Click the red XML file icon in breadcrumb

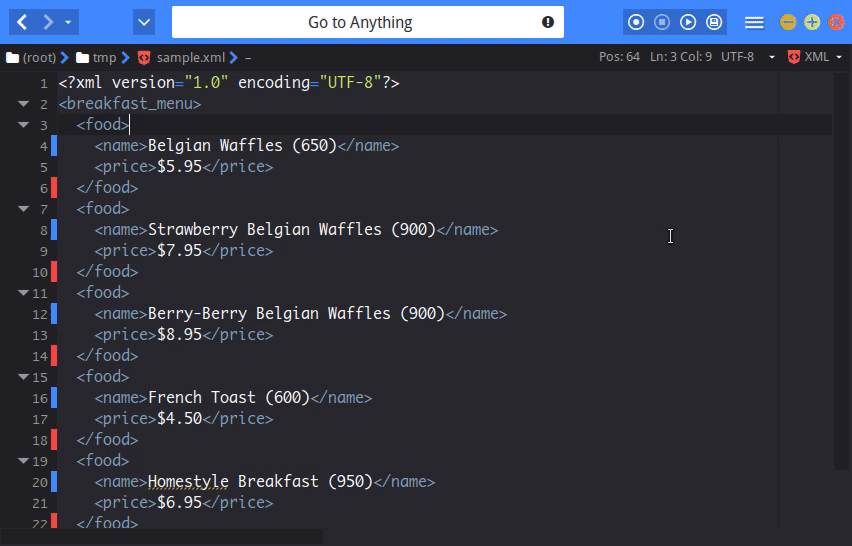click(144, 58)
